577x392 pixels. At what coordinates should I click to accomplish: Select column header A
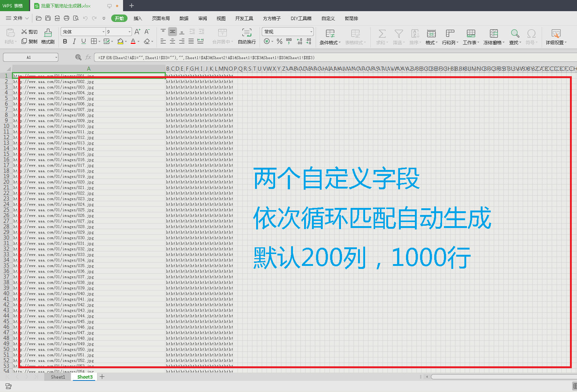click(89, 69)
